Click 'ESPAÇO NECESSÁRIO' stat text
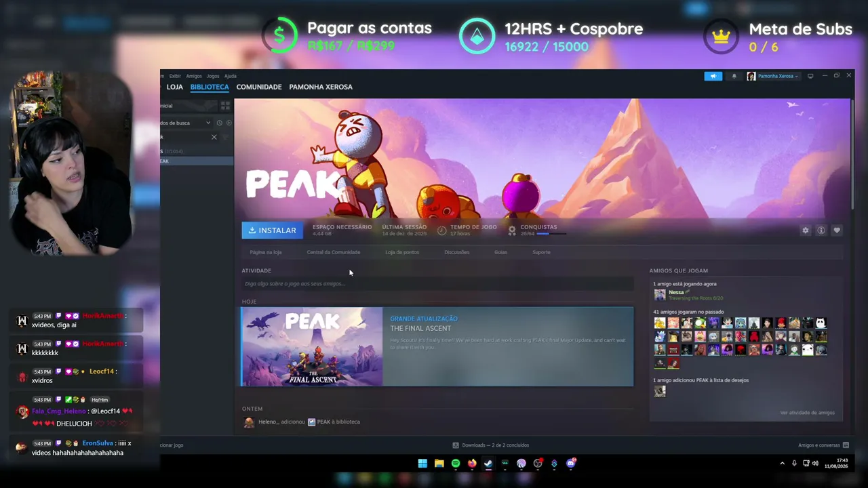Screen dimensions: 868x488 tap(342, 227)
